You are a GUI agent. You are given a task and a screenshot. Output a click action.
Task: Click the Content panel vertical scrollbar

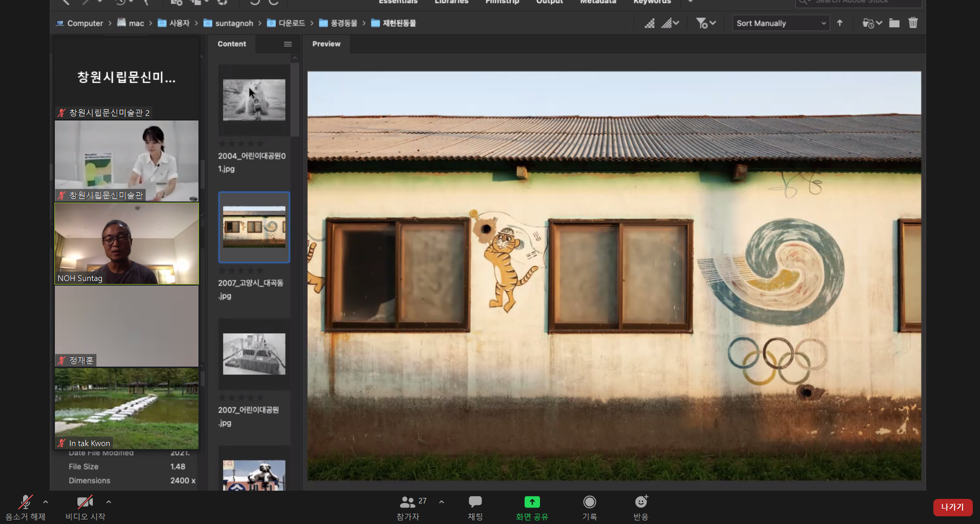tap(295, 100)
